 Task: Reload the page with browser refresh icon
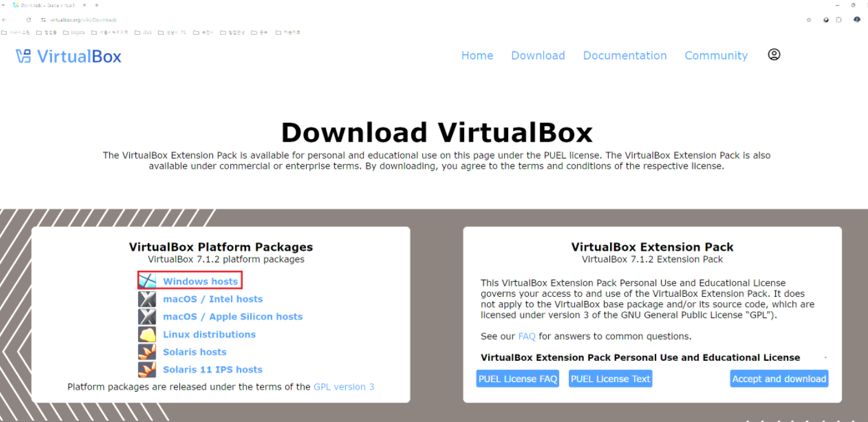28,20
